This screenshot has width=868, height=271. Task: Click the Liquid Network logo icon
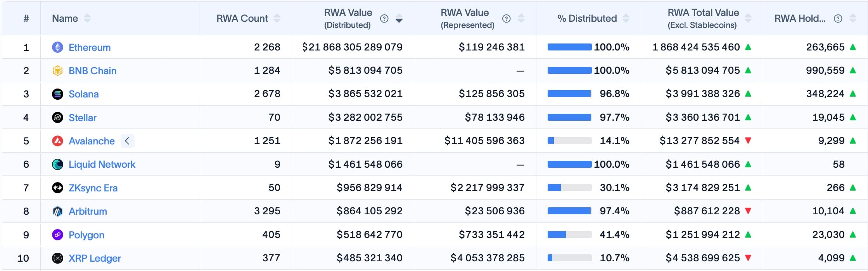coord(57,164)
